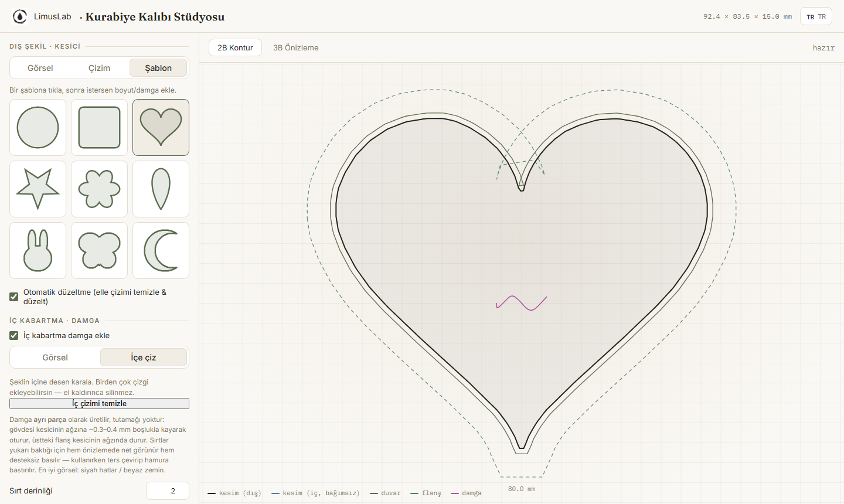This screenshot has width=844, height=504.
Task: Select the crescent moon template
Action: tap(161, 250)
